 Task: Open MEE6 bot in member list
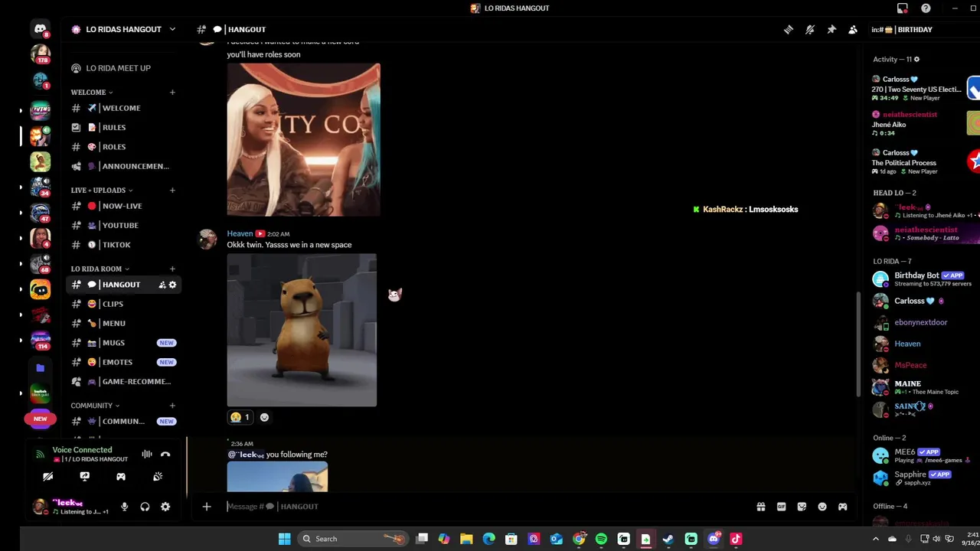[923, 455]
